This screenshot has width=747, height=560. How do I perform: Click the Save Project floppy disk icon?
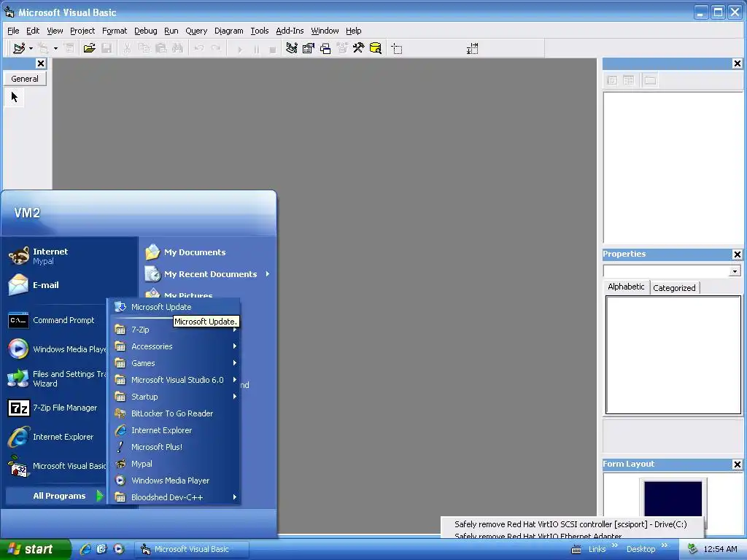[107, 48]
